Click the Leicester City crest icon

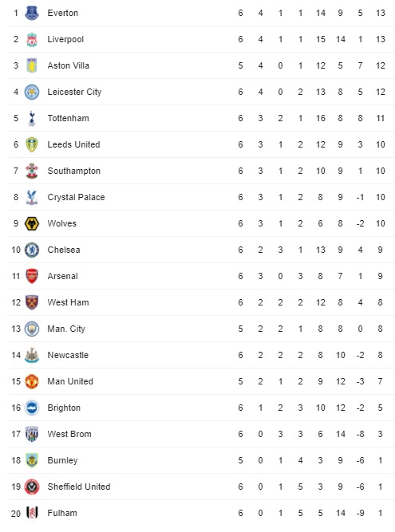[x=32, y=92]
